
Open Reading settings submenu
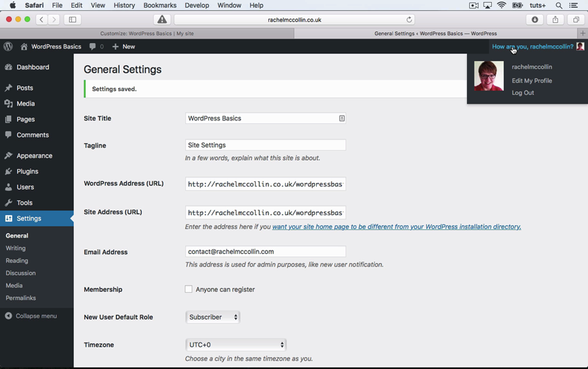tap(17, 260)
